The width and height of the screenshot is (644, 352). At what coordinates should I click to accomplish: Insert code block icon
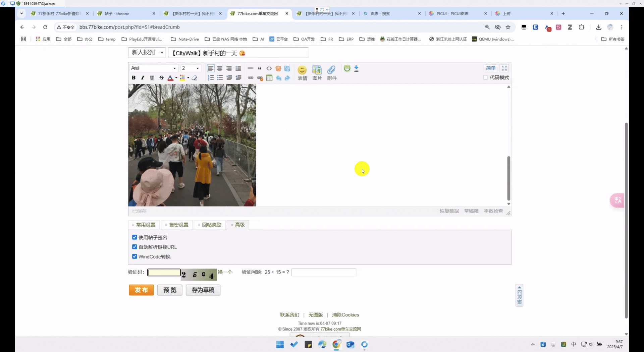269,68
